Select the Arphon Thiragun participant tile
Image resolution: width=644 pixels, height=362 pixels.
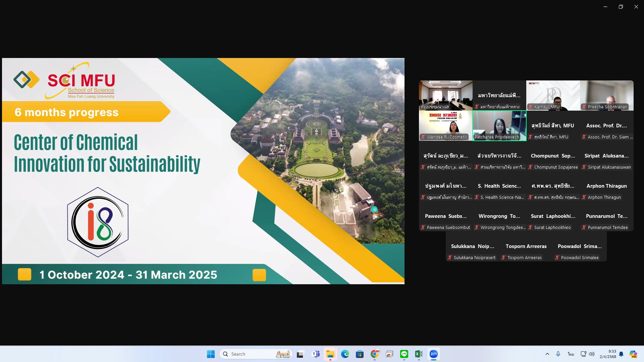coord(607,186)
